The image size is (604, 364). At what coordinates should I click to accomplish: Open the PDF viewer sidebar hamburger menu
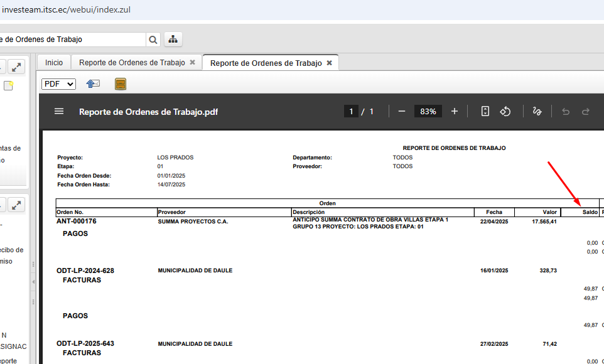coord(59,111)
